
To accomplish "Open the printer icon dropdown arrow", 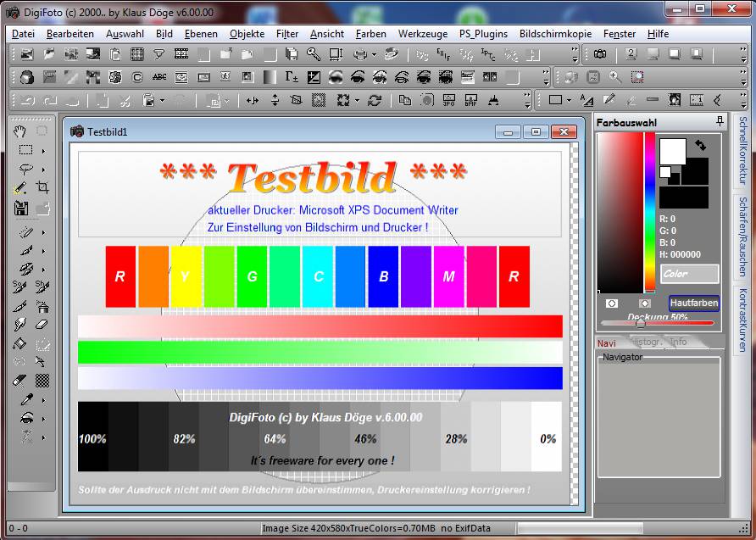I will tap(373, 54).
